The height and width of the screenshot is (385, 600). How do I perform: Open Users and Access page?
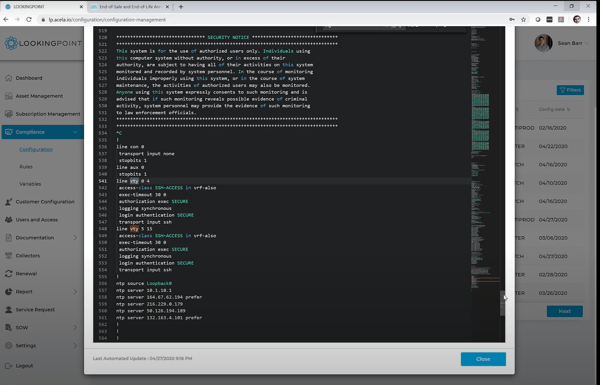pos(36,220)
